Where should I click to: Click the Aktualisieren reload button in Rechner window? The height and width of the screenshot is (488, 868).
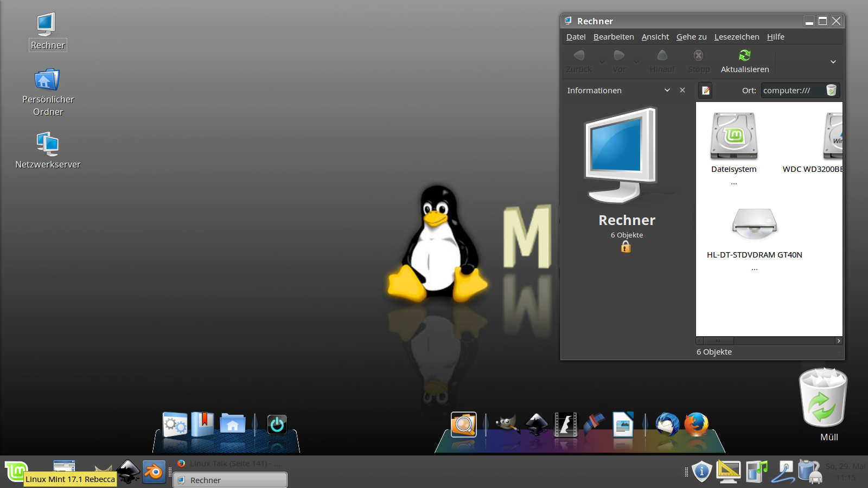pos(745,61)
